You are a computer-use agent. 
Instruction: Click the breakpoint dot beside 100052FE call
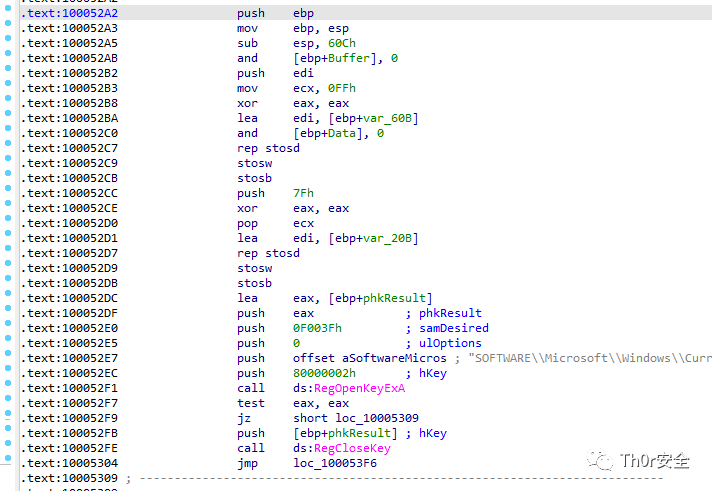8,443
